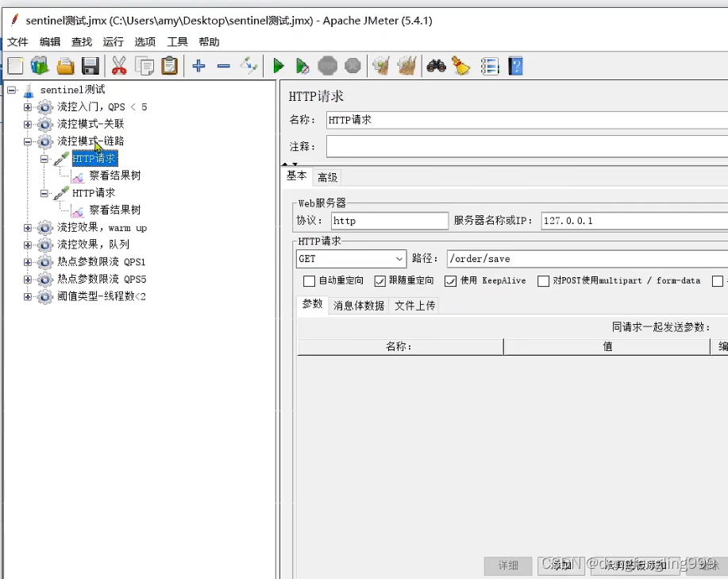Image resolution: width=728 pixels, height=579 pixels.
Task: Collapse 流控模式-链路 thread group
Action: [x=28, y=141]
